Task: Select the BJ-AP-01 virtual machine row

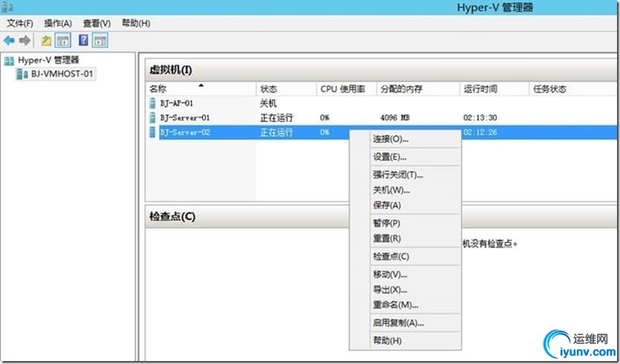Action: coord(381,103)
